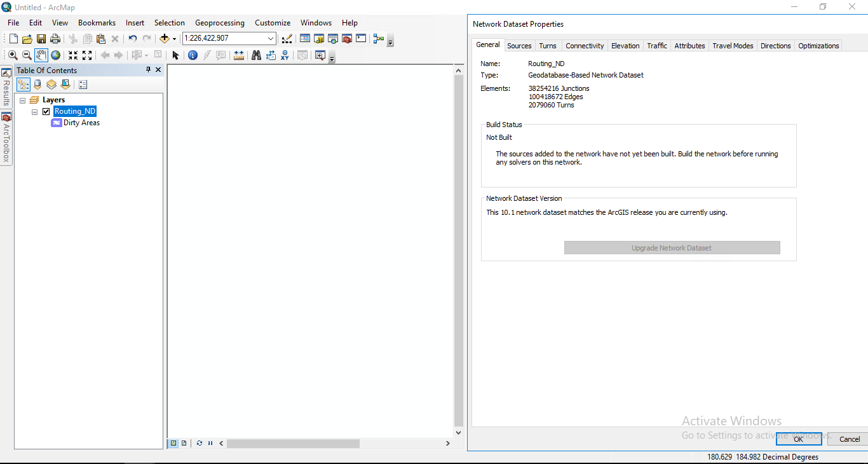Open Table Of Contents options

[x=83, y=85]
